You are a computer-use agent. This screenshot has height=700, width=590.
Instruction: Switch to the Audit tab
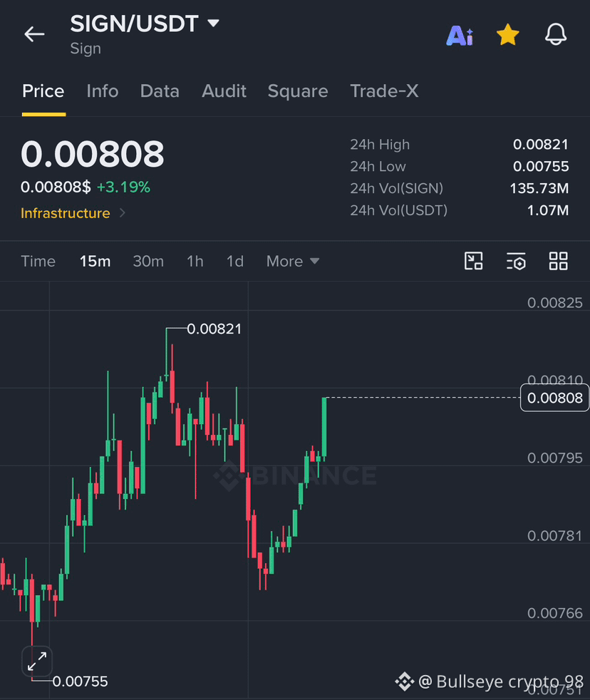click(224, 91)
